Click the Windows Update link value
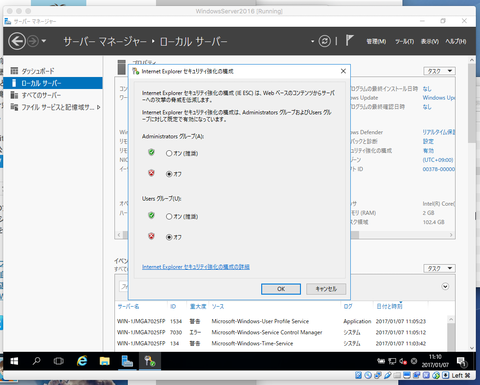The image size is (480, 385). (439, 98)
